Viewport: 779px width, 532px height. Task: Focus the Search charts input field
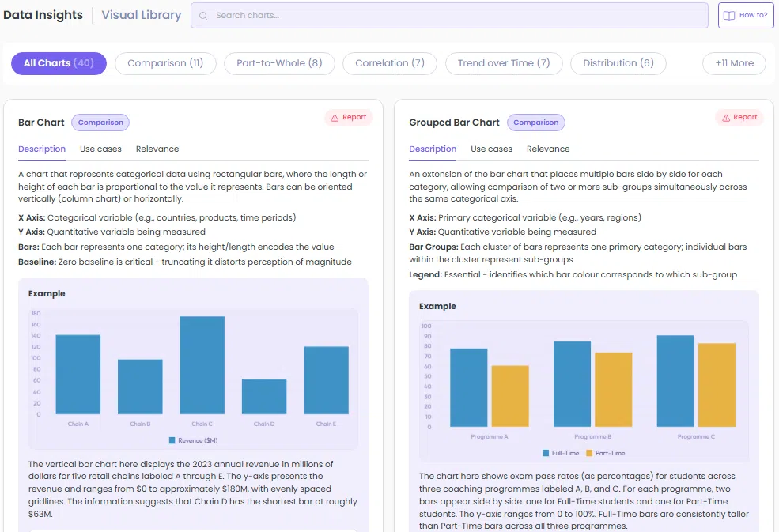coord(449,15)
